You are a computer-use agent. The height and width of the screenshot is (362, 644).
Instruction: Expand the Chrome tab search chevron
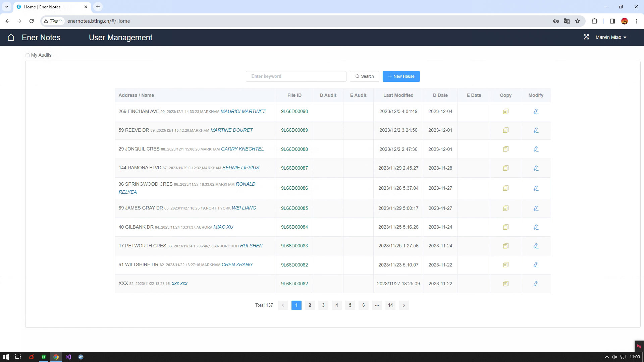click(6, 7)
